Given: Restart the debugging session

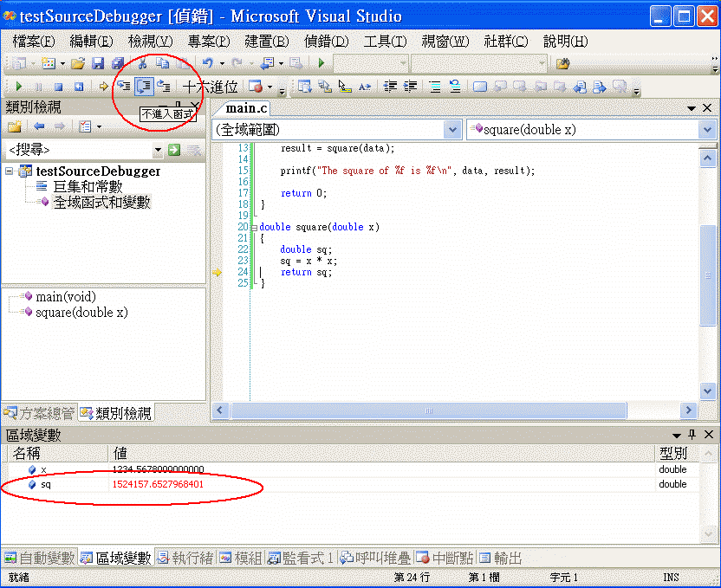Looking at the screenshot, I should coord(79,87).
